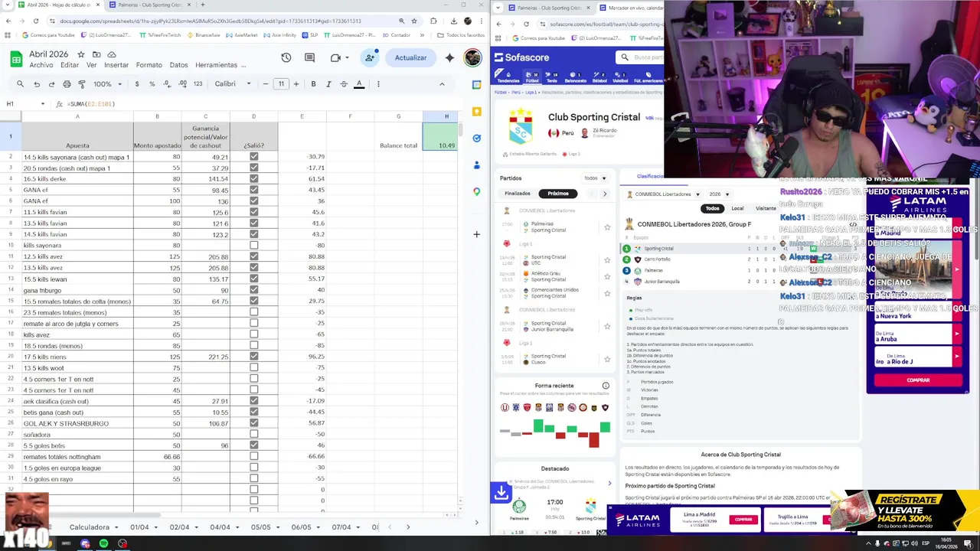Open version history clock icon
Viewport: 980px width, 551px height.
click(x=286, y=57)
